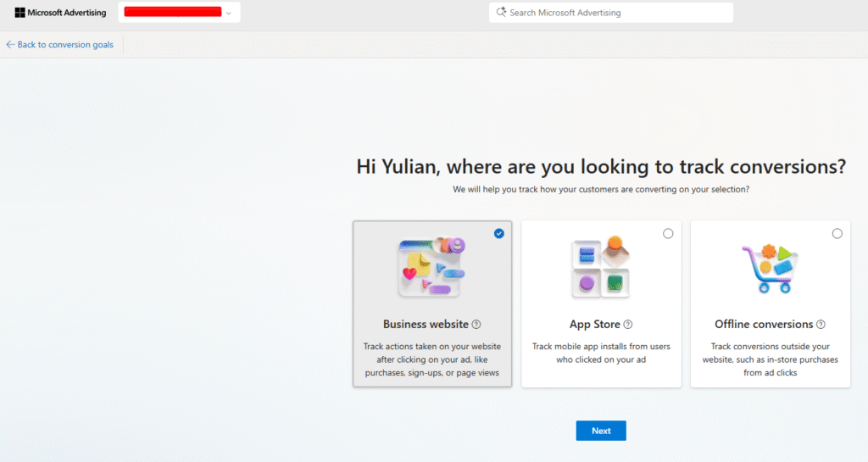Choose the Offline conversions card title
The width and height of the screenshot is (868, 462).
click(764, 324)
